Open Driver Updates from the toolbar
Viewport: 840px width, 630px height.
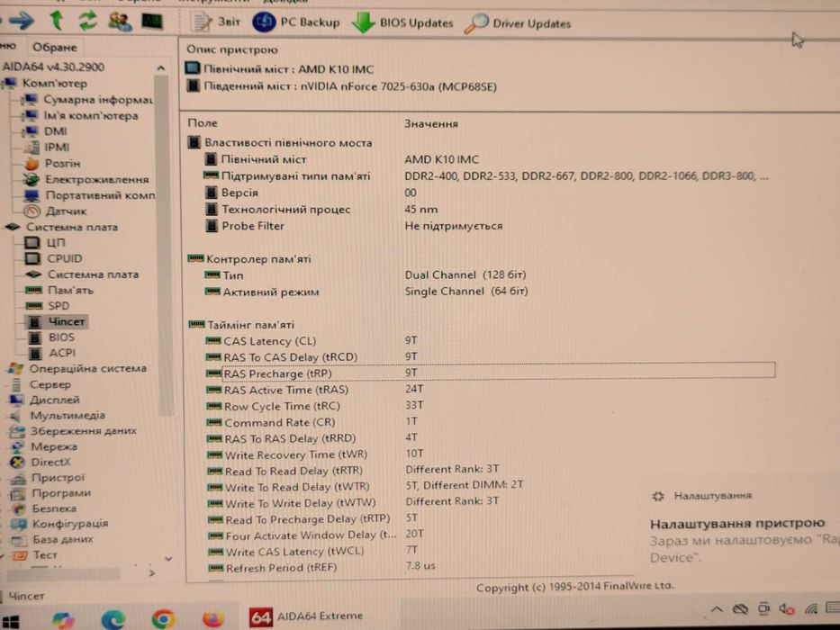pyautogui.click(x=518, y=23)
